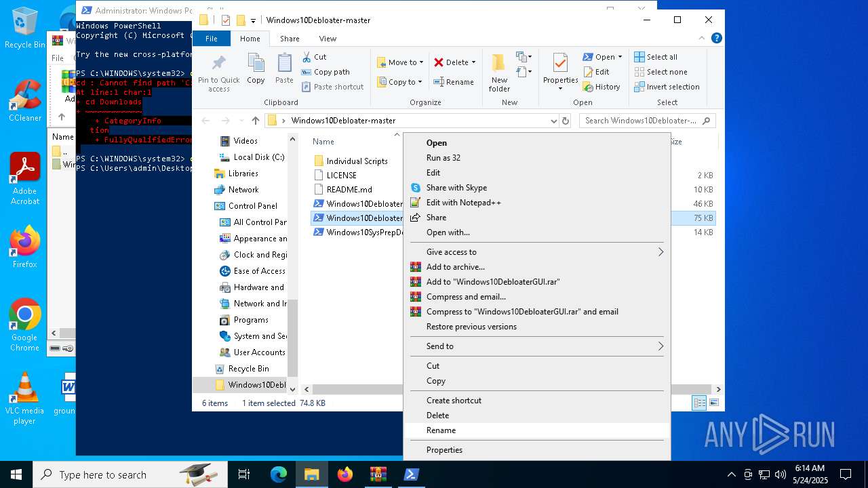The image size is (868, 488).
Task: Open WinRAR from the taskbar
Action: click(378, 474)
